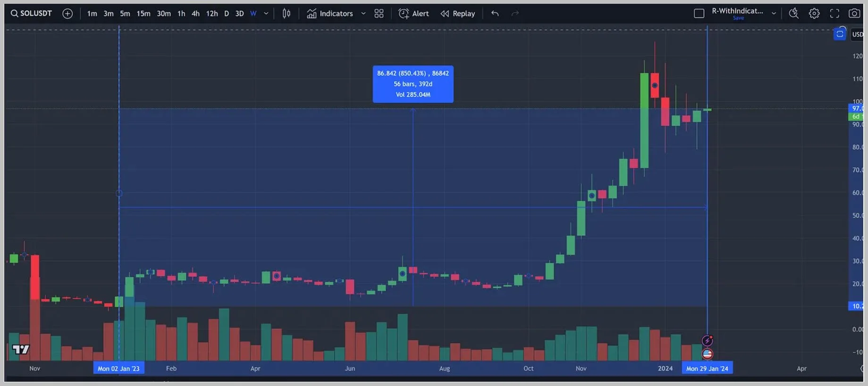Screen dimensions: 868x386
Task: Switch to the 12h timeframe
Action: click(x=212, y=14)
